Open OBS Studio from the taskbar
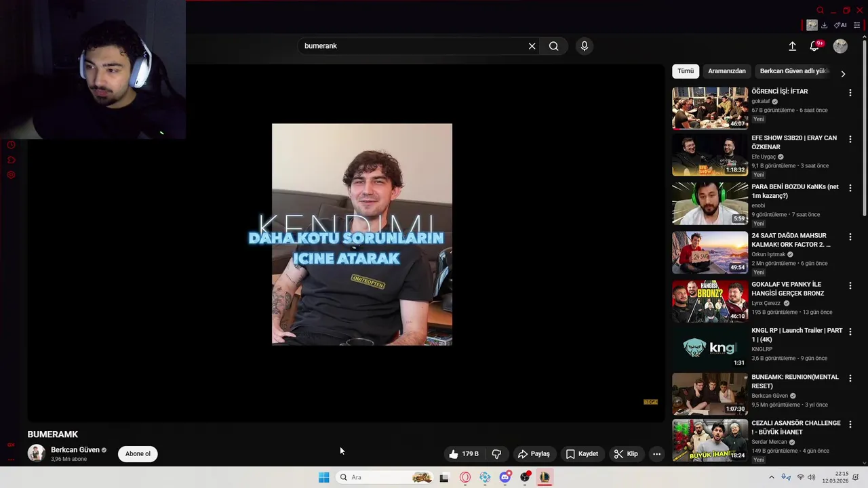The width and height of the screenshot is (868, 488). [525, 477]
